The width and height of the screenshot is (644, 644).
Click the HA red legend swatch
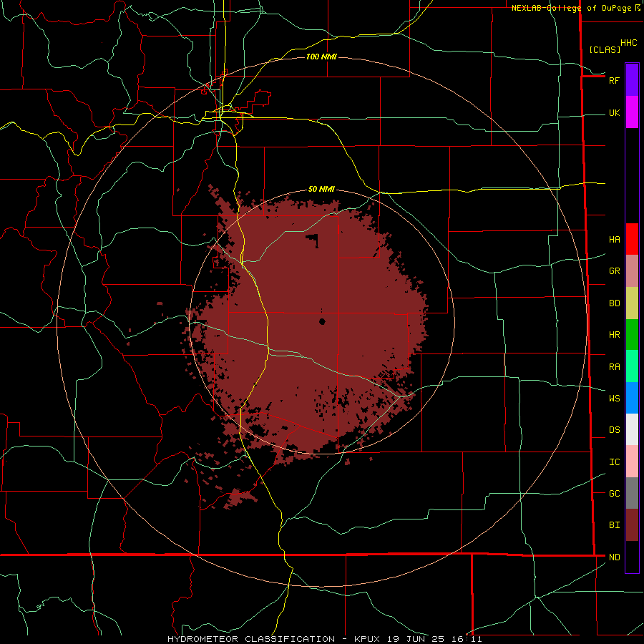(632, 239)
